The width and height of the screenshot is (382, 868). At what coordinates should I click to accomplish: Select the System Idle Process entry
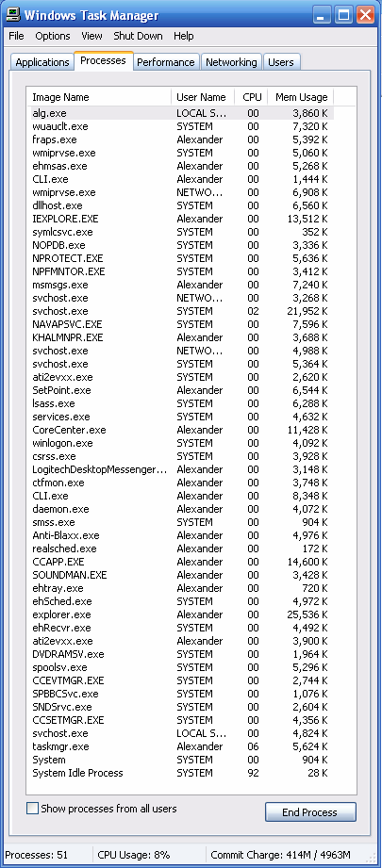(180, 773)
